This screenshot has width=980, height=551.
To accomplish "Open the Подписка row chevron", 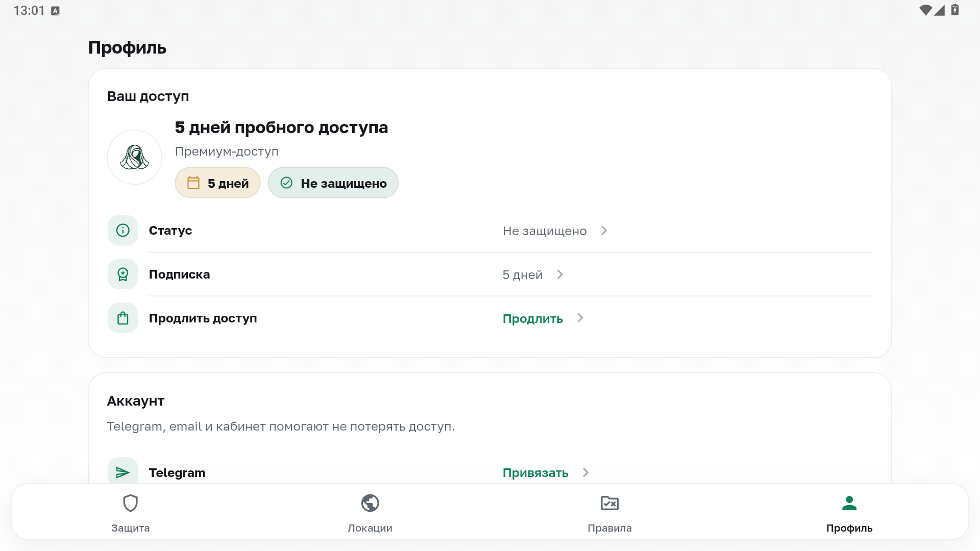I will (560, 274).
